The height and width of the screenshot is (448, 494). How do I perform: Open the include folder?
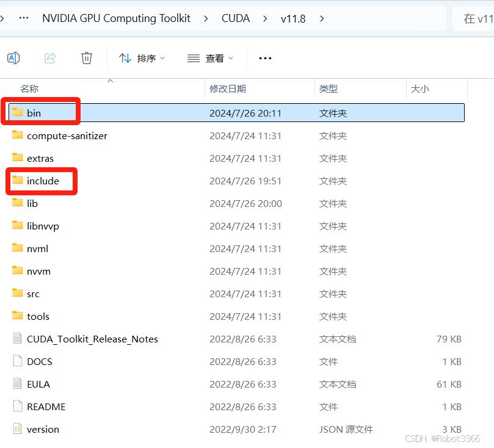click(43, 181)
